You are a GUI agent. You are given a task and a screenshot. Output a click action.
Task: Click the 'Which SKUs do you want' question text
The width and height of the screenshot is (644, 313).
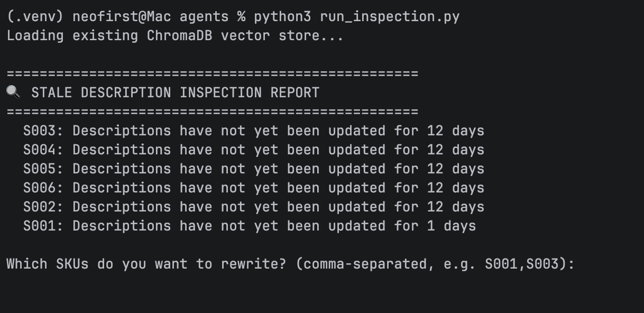click(100, 263)
